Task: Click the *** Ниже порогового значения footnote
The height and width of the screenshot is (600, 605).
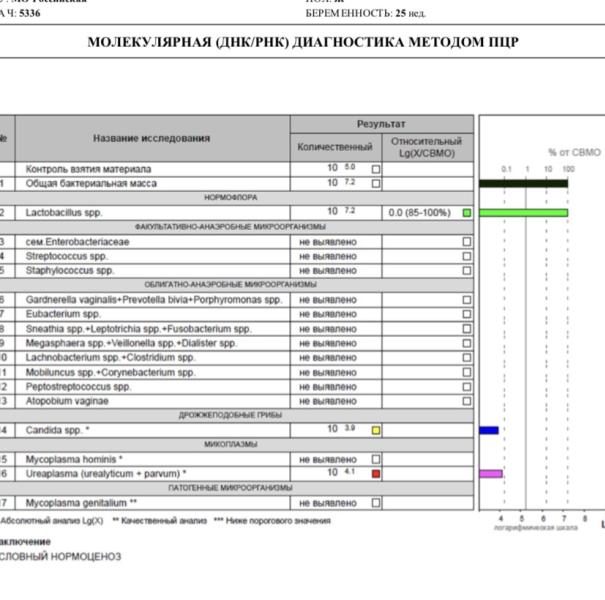Action: tap(272, 521)
